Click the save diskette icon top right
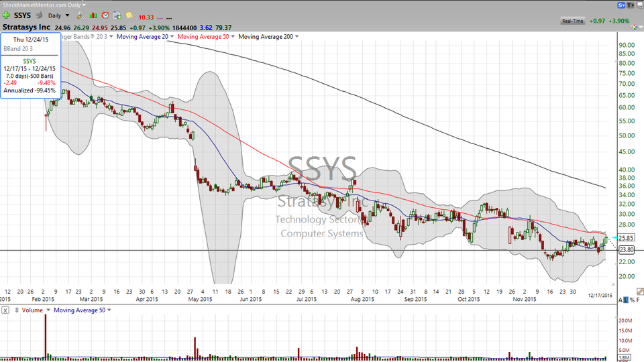Viewport: 644px width, 362px height. tap(639, 5)
